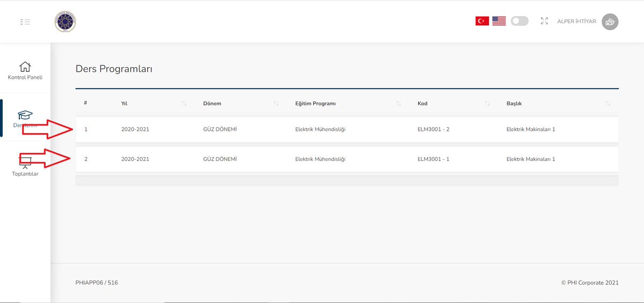This screenshot has width=644, height=303.
Task: Click Elektrik Makinaları 1 in ELM3001 - 1 row
Action: coord(531,159)
